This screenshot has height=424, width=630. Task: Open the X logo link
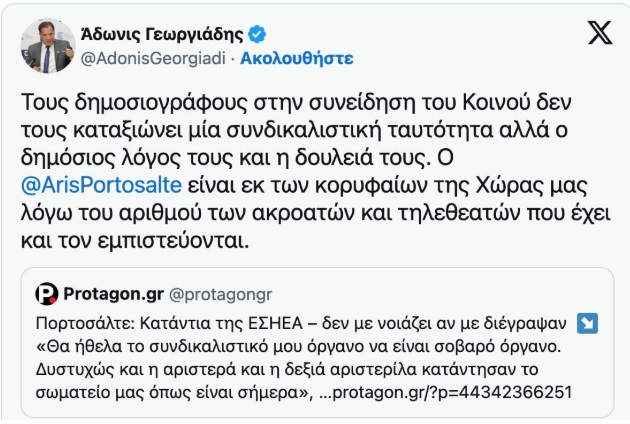600,33
